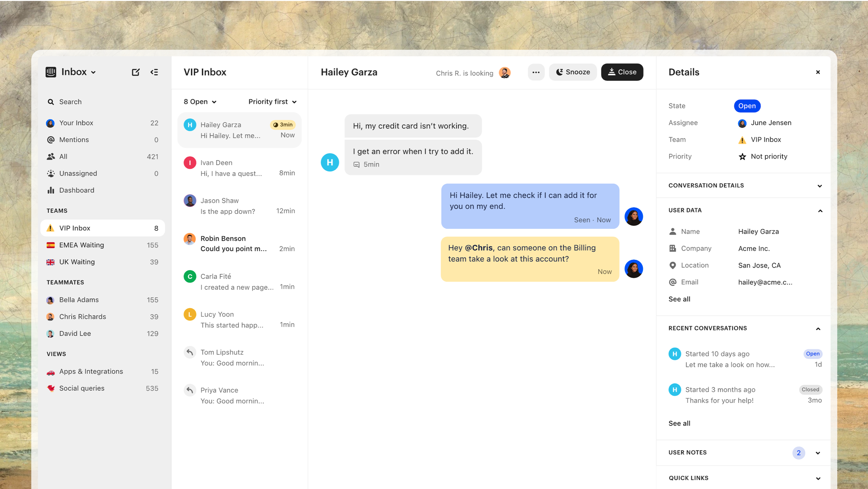868x489 pixels.
Task: Toggle the Not priority star
Action: (x=742, y=156)
